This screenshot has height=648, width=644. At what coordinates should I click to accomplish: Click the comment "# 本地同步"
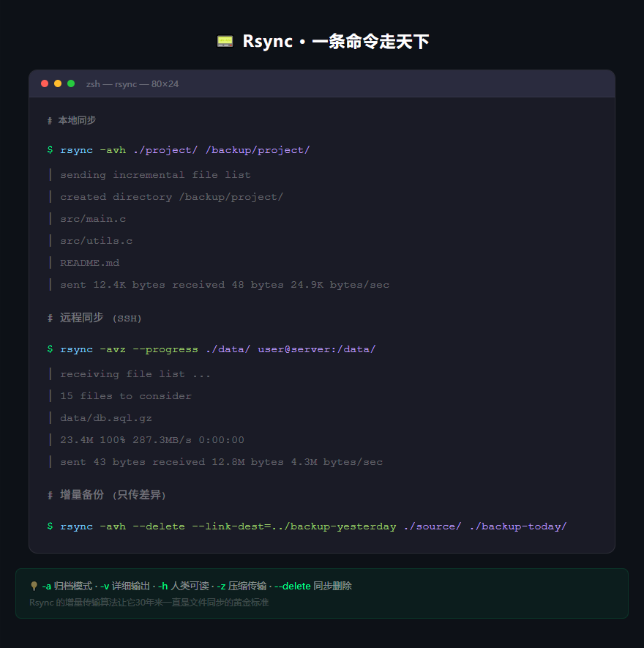coord(72,120)
